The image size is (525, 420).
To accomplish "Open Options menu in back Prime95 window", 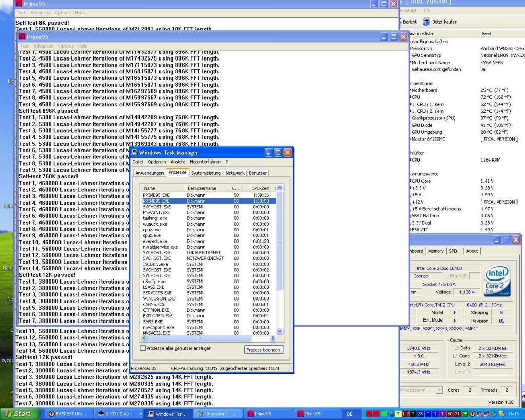I will point(63,13).
